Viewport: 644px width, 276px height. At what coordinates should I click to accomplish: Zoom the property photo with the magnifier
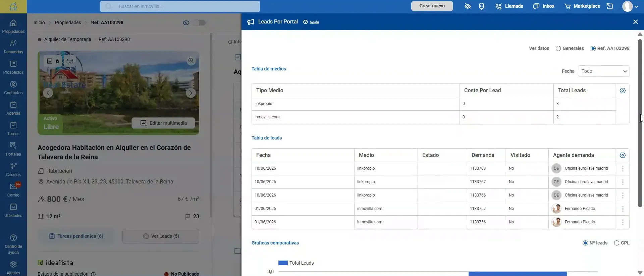191,61
